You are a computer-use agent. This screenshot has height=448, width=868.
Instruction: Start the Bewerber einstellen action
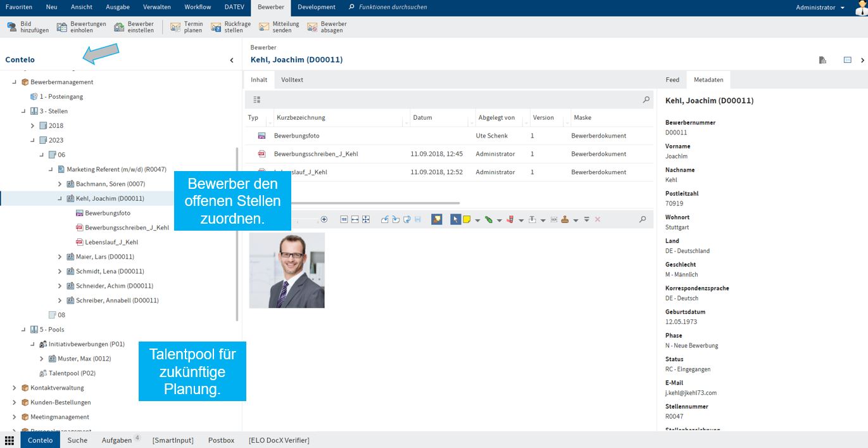click(x=134, y=27)
